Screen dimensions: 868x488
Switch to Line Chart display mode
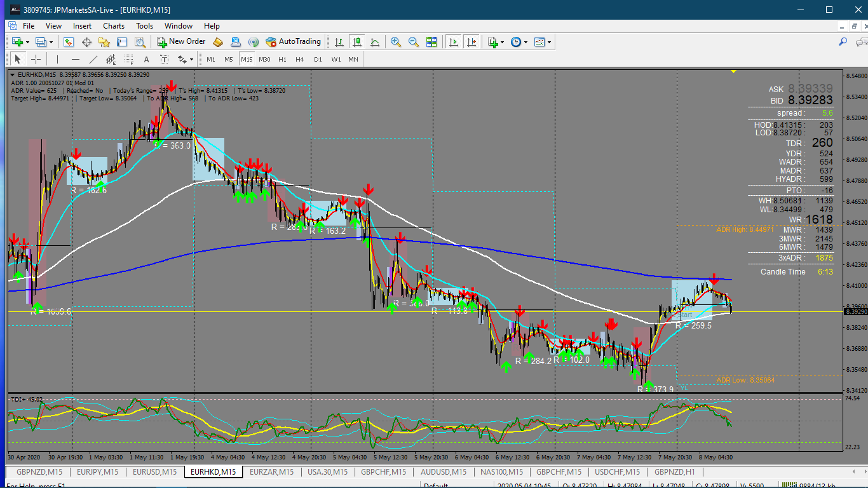tap(375, 42)
